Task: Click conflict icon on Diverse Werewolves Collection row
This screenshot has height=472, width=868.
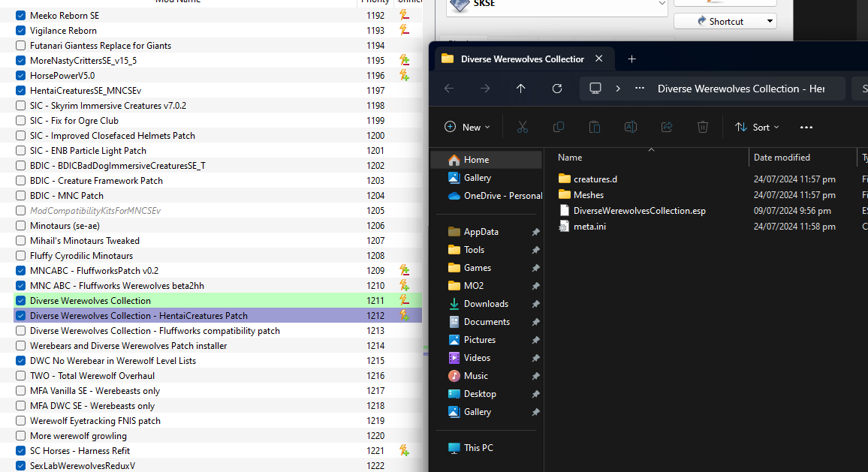Action: (x=404, y=300)
